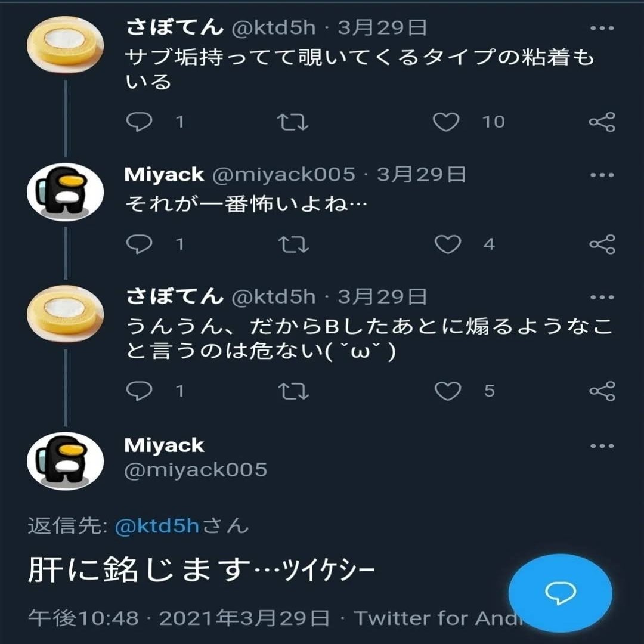Viewport: 644px width, 644px height.
Task: Like the tweet with 4 likes
Action: click(447, 244)
